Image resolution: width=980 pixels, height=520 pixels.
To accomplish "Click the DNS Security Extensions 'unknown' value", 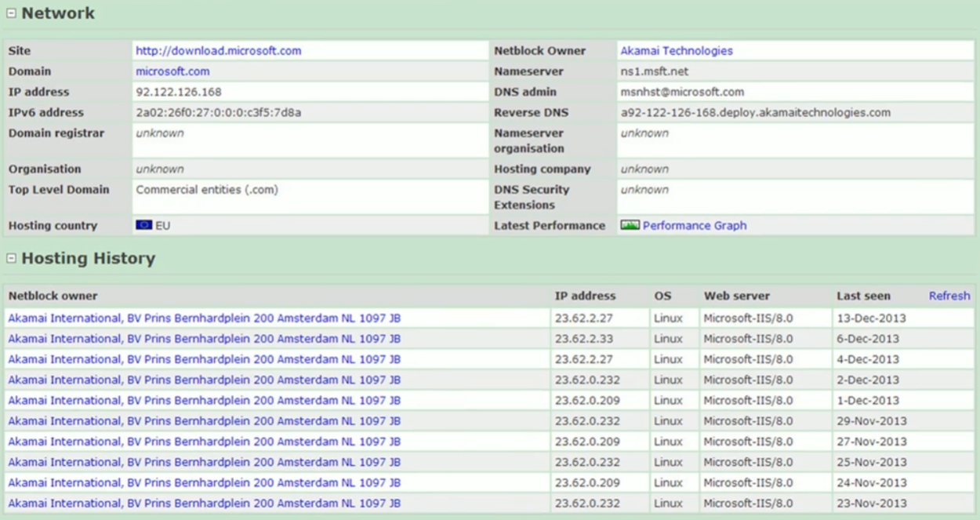I will click(644, 190).
